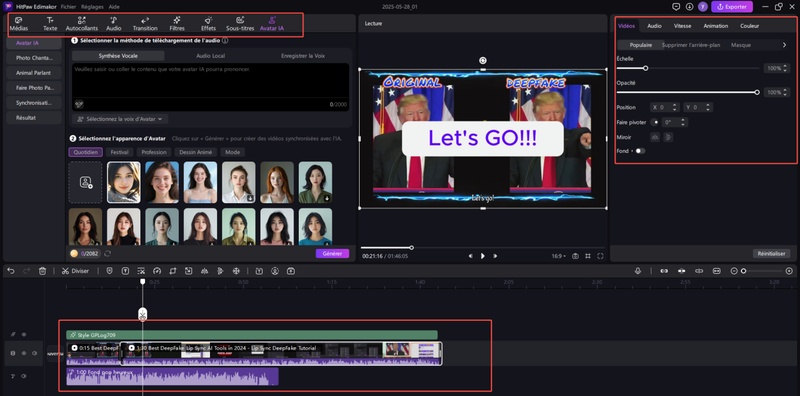Click the upload custom avatar tile
The height and width of the screenshot is (396, 800).
tap(85, 182)
